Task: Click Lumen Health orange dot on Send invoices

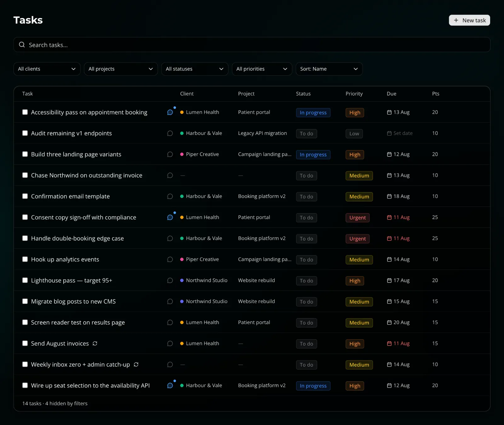Action: [x=182, y=343]
